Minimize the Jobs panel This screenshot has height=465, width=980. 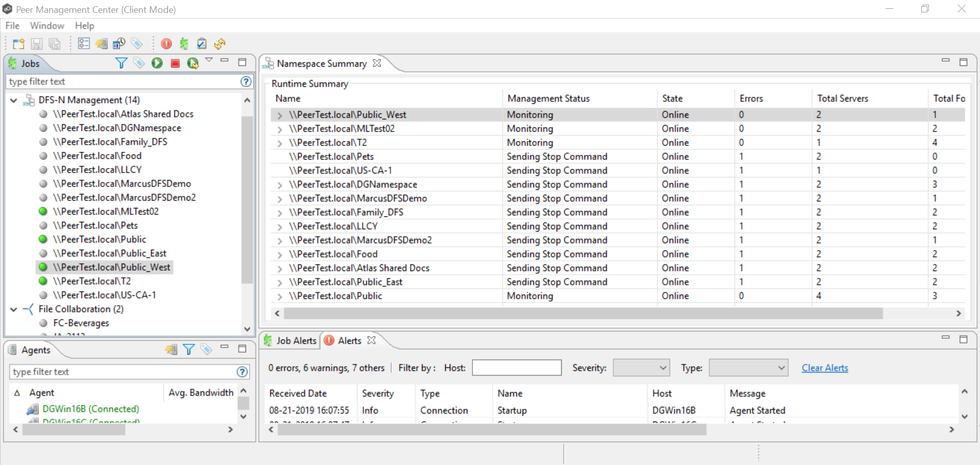tap(224, 61)
